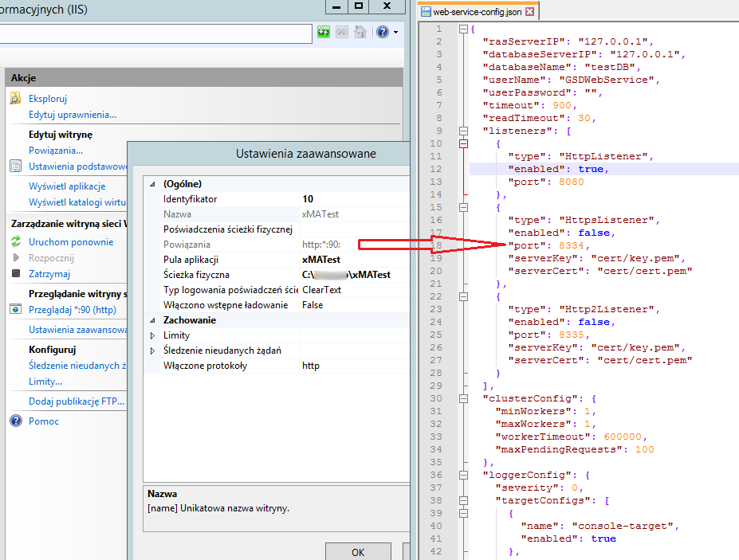The height and width of the screenshot is (560, 739).
Task: Select the Ścieżka fizyczna property row
Action: click(x=276, y=275)
